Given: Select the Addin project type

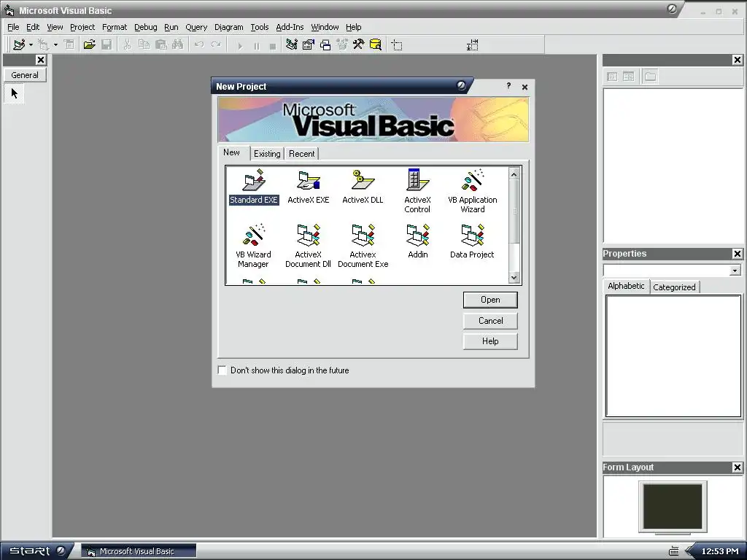Looking at the screenshot, I should pos(418,241).
